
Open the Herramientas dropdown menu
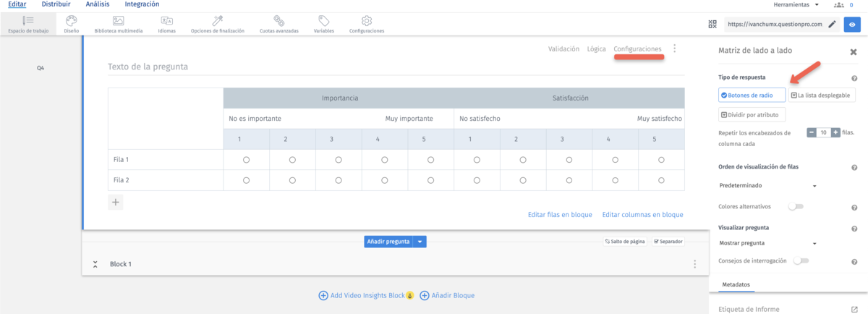point(796,5)
